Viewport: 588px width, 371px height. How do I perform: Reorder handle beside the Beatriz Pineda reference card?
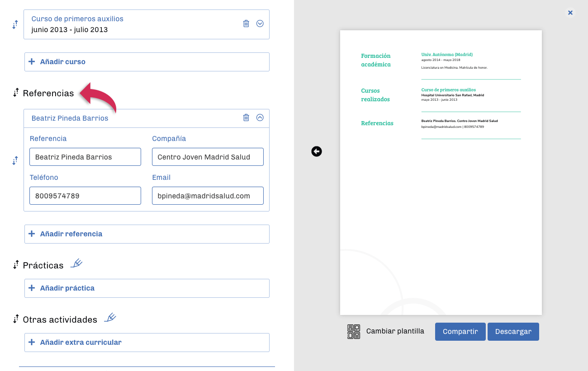click(15, 160)
